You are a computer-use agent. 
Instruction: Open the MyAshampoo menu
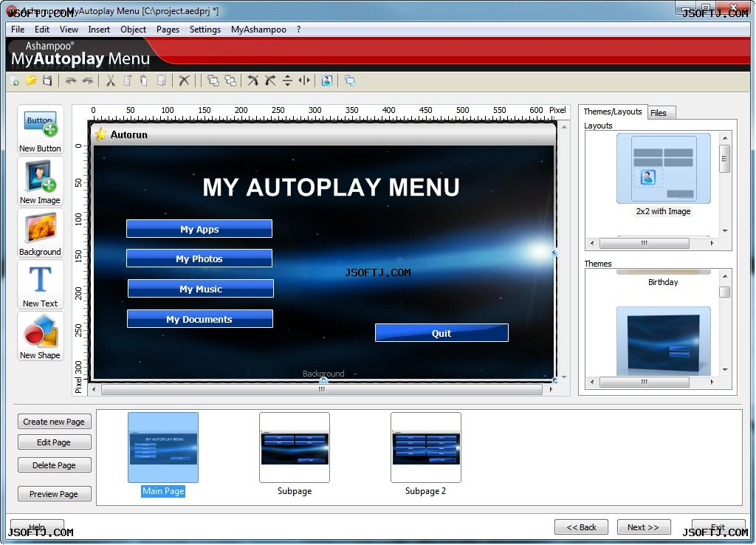click(258, 30)
